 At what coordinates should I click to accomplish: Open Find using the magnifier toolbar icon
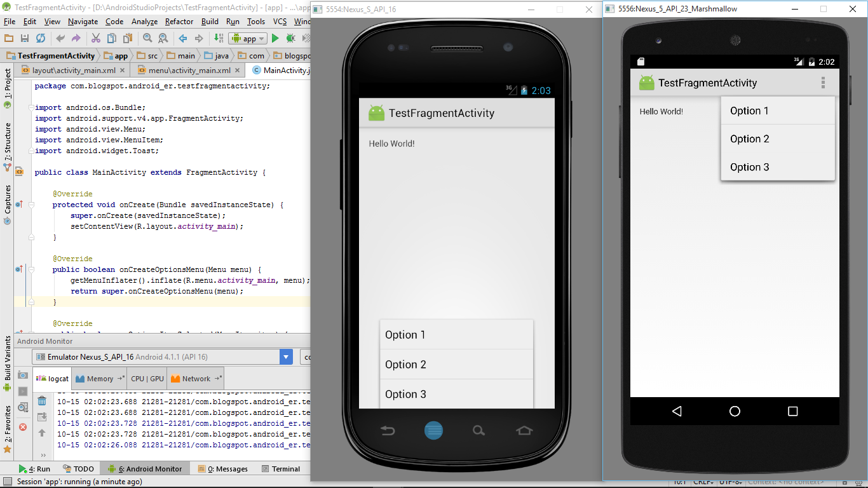point(147,38)
